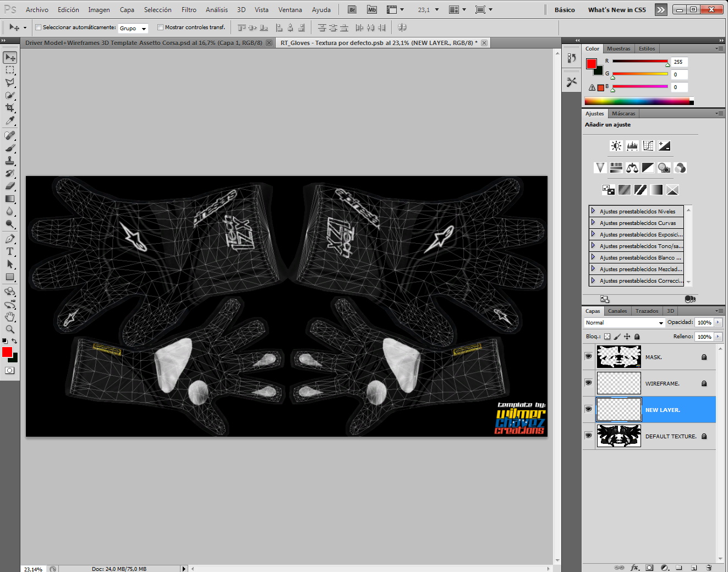Launch Bridge from the Br button

352,9
